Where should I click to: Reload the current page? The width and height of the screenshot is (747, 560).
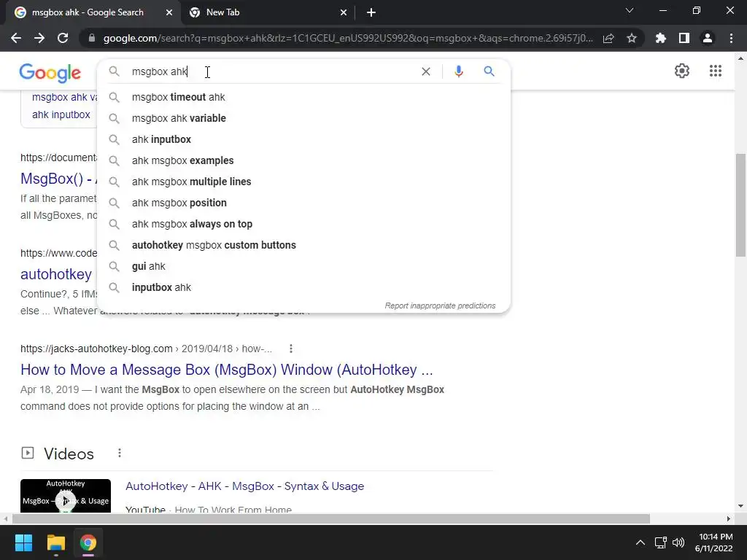tap(63, 38)
